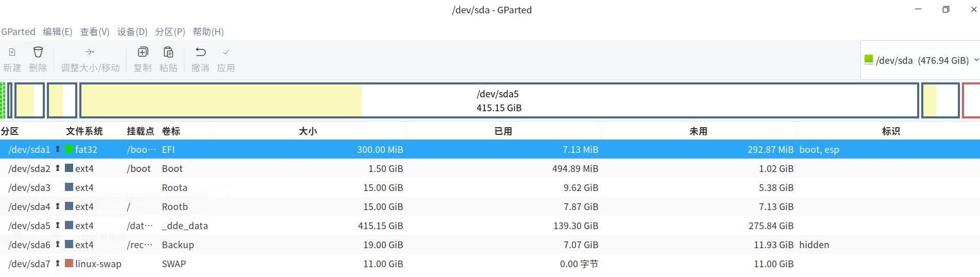Sort by the 文件系统 column header
This screenshot has height=277, width=980.
pos(85,131)
